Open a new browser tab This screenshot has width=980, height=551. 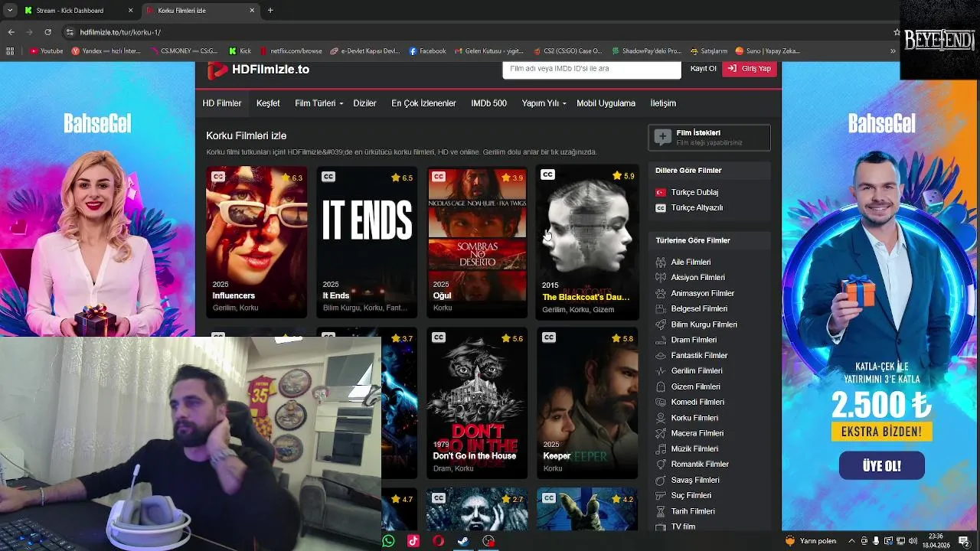pyautogui.click(x=270, y=11)
